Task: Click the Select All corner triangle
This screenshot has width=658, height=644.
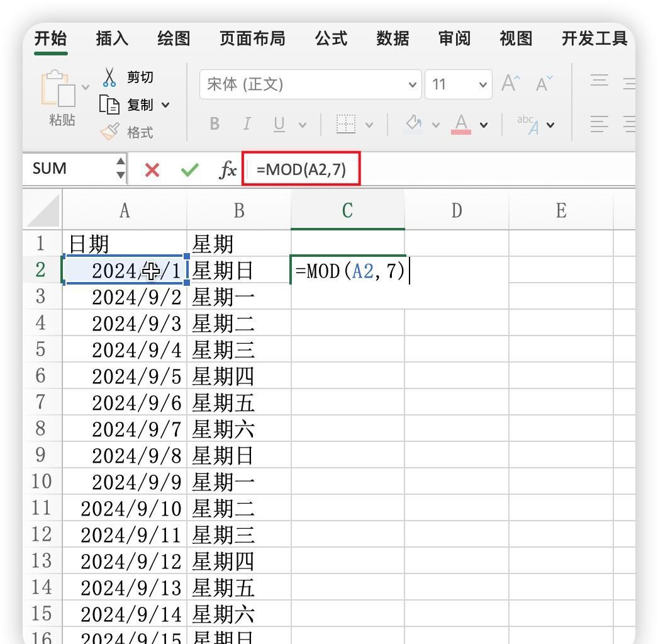Action: tap(43, 210)
